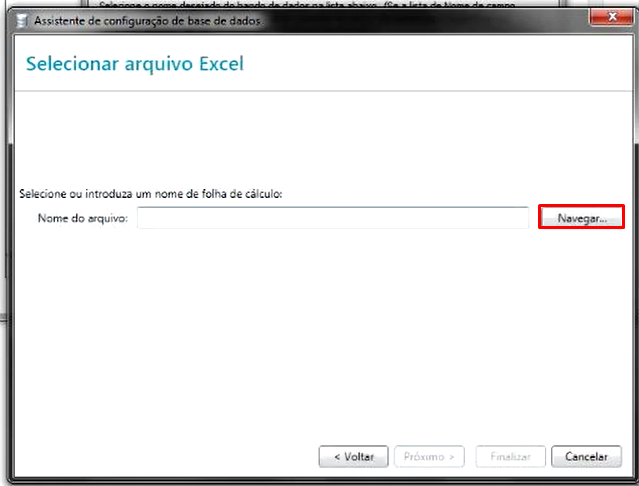Viewport: 639px width, 486px height.
Task: Close the database configuration wizard window
Action: (611, 17)
